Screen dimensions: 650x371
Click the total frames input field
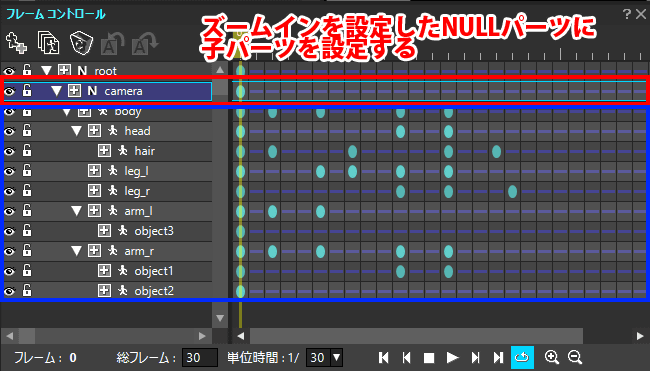(200, 357)
